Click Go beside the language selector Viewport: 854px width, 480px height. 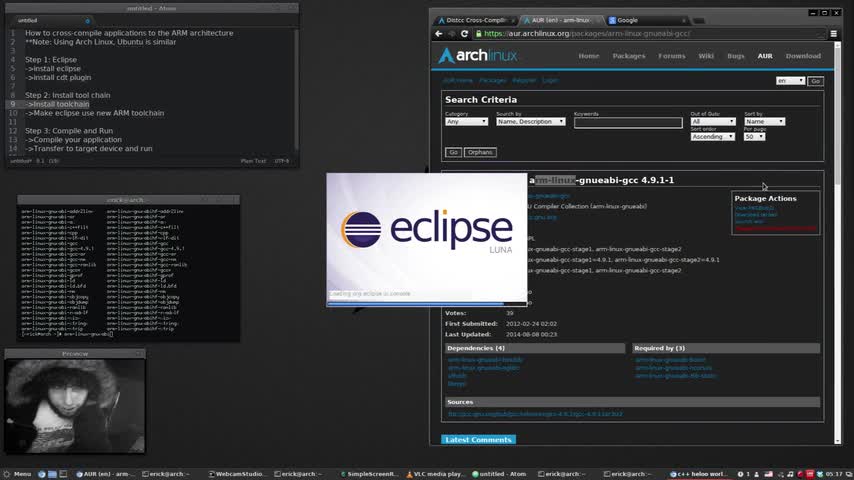(x=815, y=81)
